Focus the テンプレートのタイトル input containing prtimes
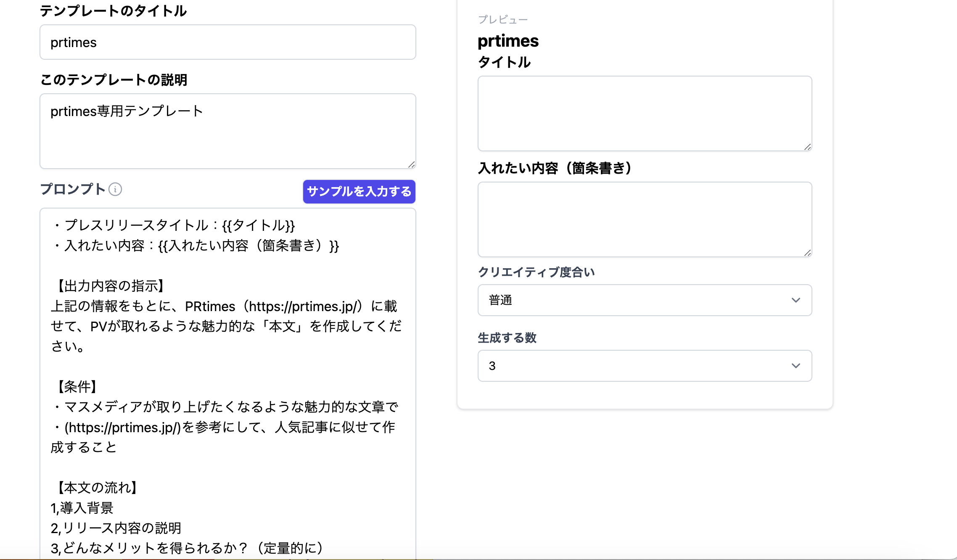957x560 pixels. 227,42
